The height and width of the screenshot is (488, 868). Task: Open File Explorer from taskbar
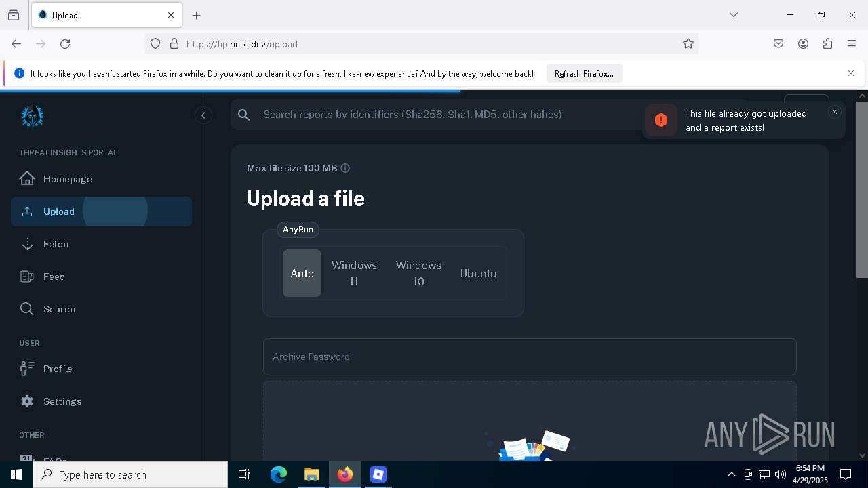[311, 474]
